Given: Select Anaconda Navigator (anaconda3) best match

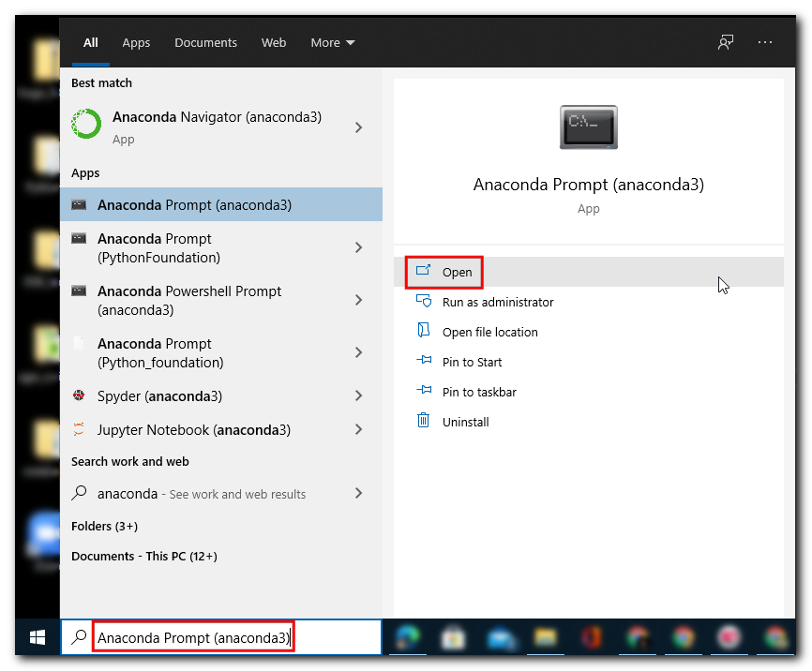Looking at the screenshot, I should 221,127.
